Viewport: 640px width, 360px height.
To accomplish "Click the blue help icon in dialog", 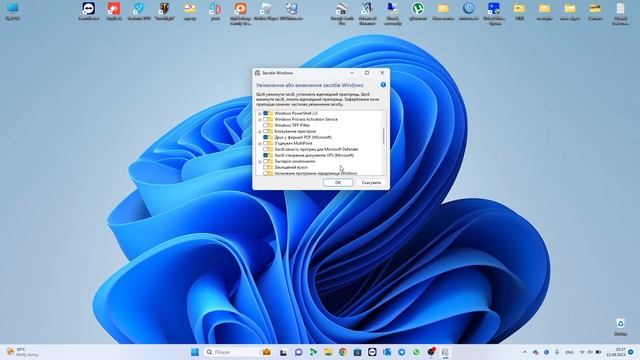I will [x=383, y=84].
